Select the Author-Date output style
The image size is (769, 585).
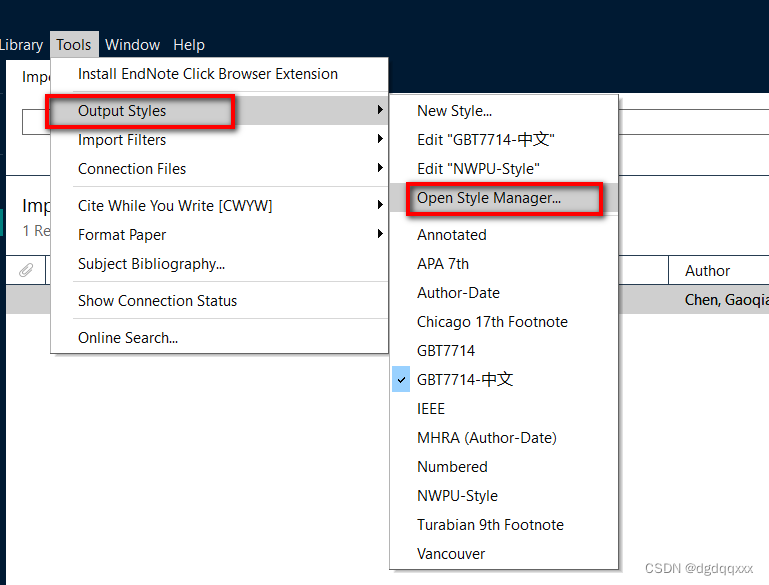tap(504, 293)
